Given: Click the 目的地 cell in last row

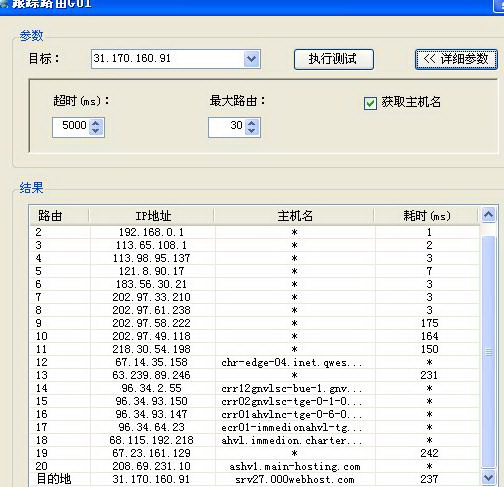Looking at the screenshot, I should tap(53, 479).
